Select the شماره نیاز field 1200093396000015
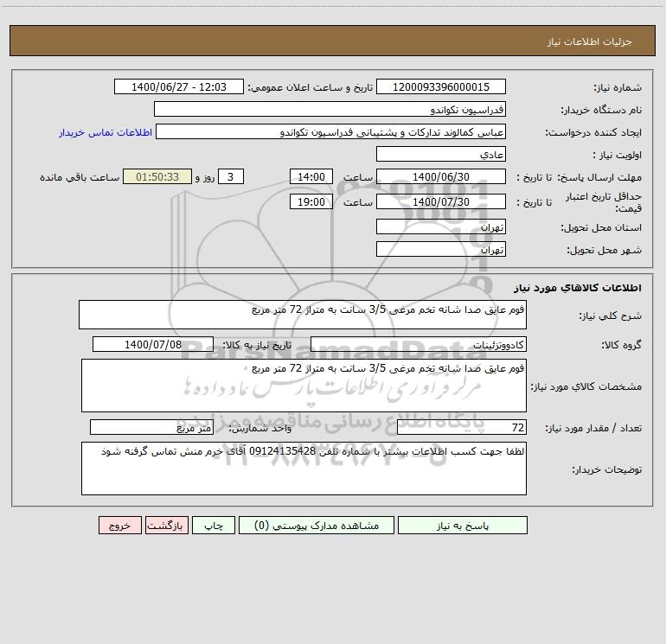The width and height of the screenshot is (666, 644). click(441, 86)
